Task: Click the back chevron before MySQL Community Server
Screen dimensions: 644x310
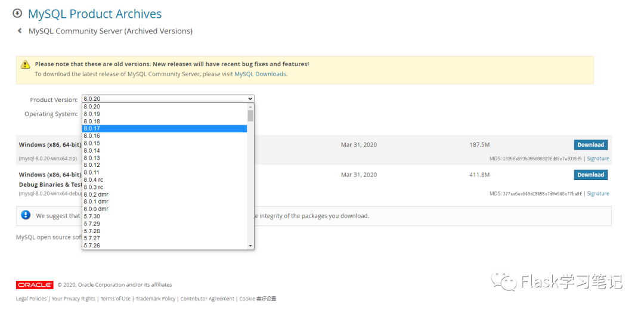Action: (19, 31)
